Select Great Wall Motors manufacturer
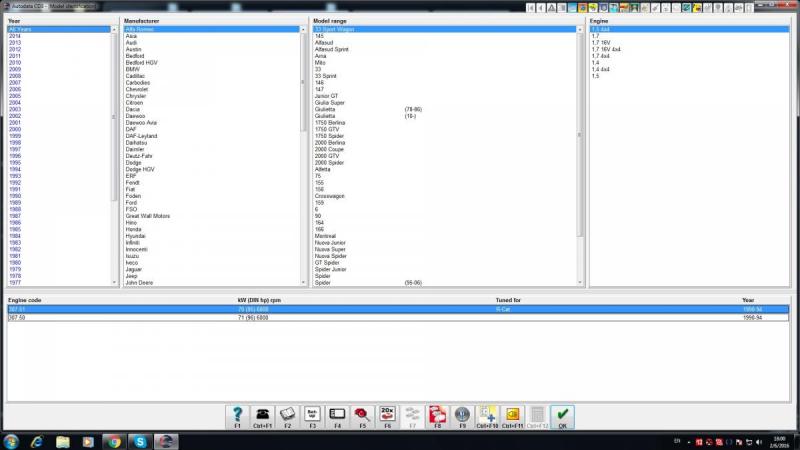This screenshot has width=800, height=450. coord(147,216)
